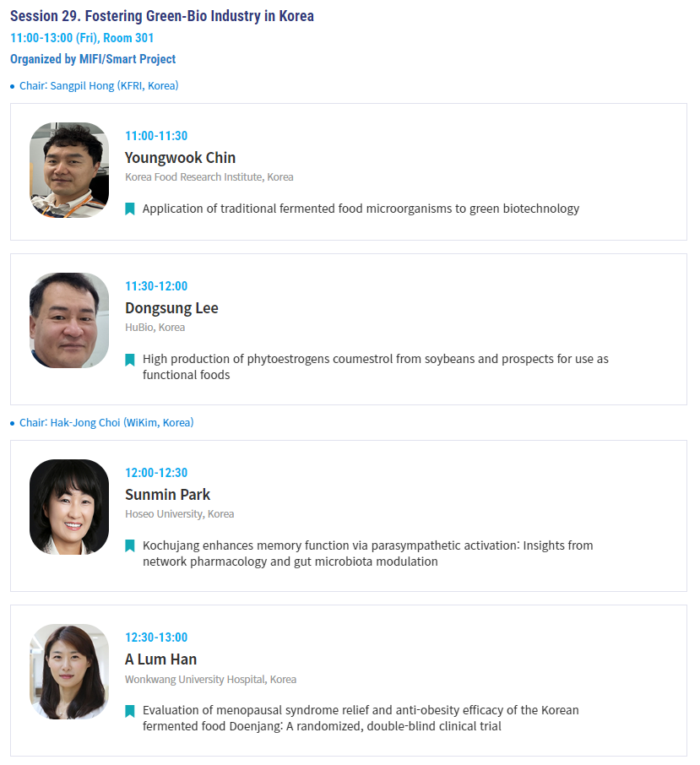Click the Session 29 Fostering Green-Bio Industry heading
The image size is (700, 765).
(x=162, y=16)
